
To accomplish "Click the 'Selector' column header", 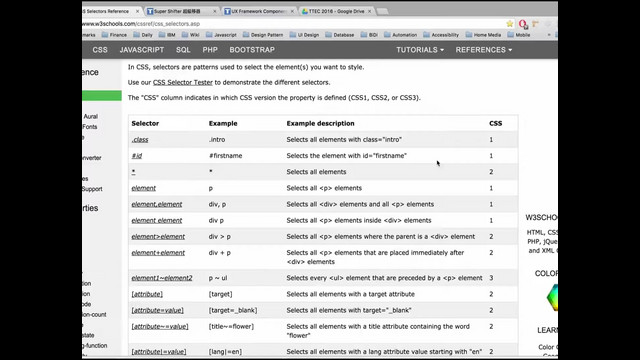I will tap(145, 123).
